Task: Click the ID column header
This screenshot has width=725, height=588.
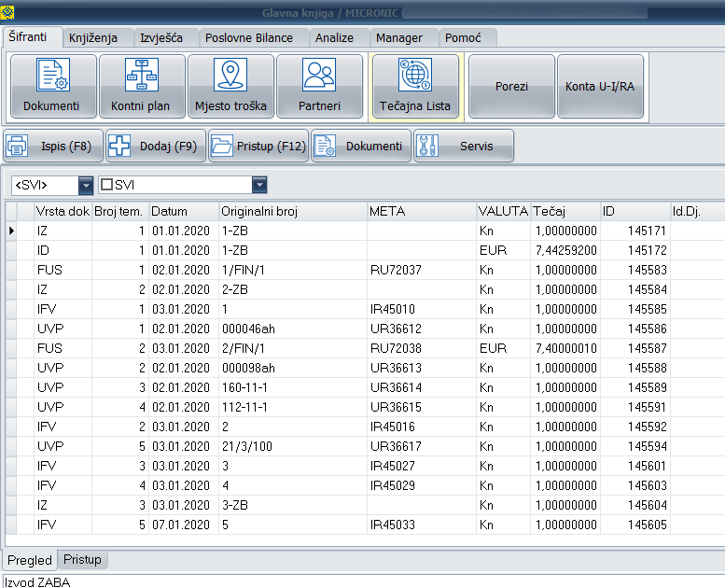Action: pyautogui.click(x=635, y=212)
